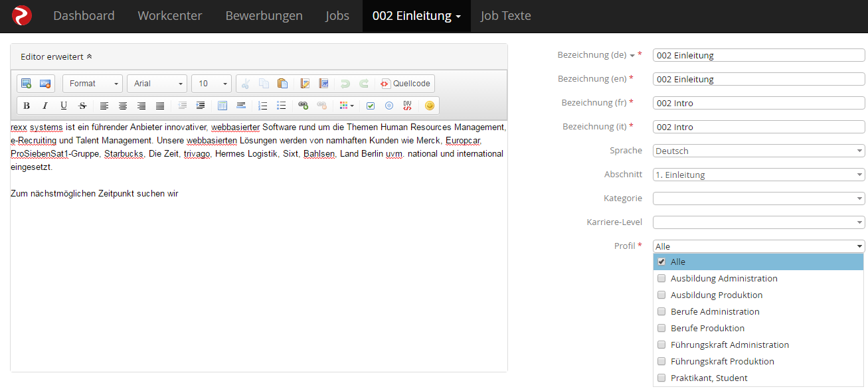The image size is (868, 391).
Task: Insert a checkbox form element
Action: tap(371, 106)
